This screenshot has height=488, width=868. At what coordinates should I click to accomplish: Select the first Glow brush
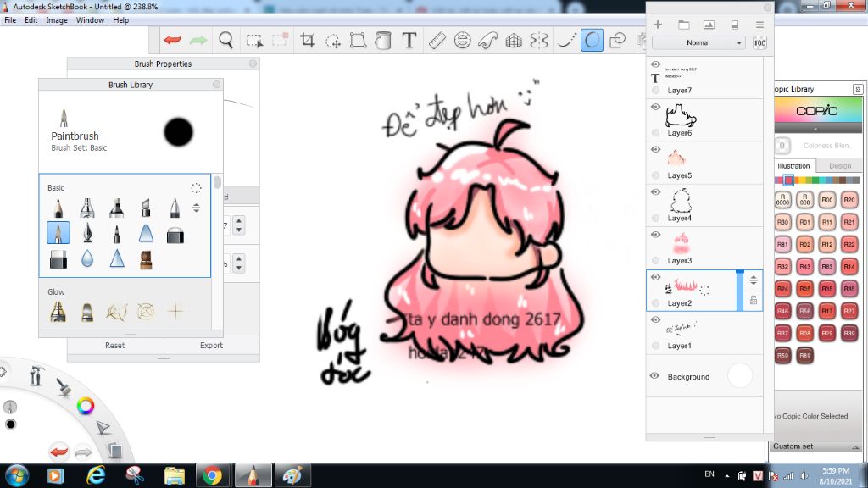(58, 312)
